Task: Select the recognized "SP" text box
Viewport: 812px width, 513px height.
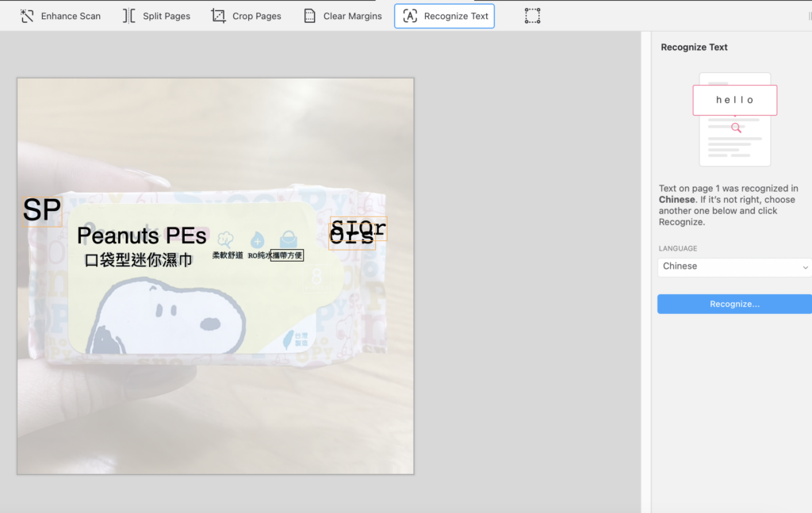Action: point(42,211)
